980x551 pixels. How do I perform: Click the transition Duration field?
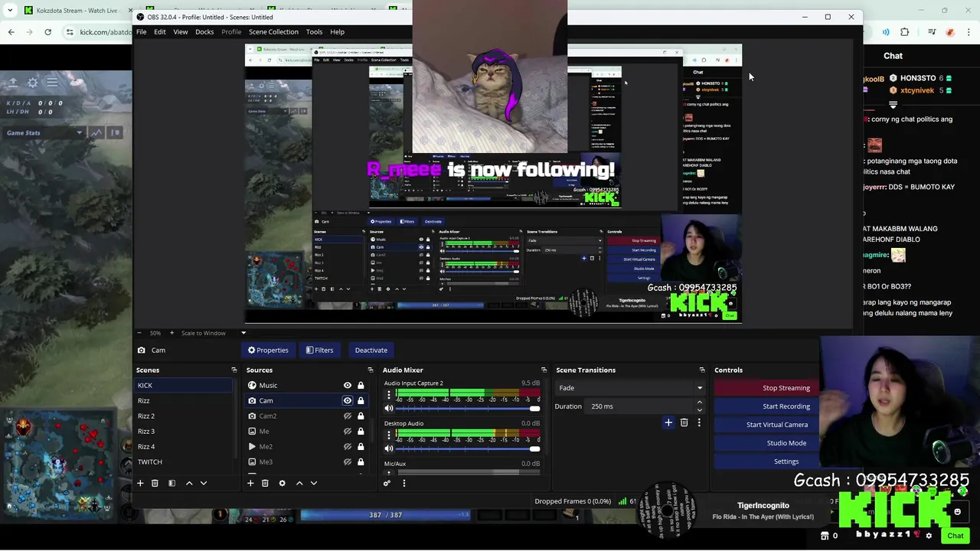(642, 406)
